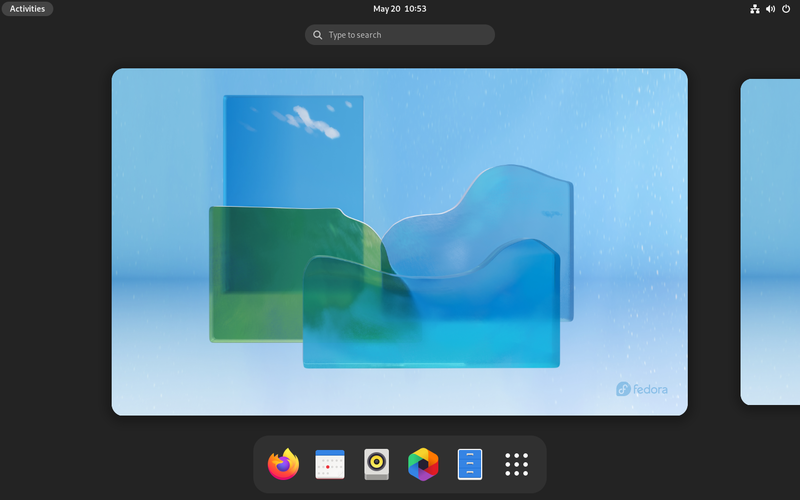Click the white cloud in the wallpaper
The width and height of the screenshot is (800, 500).
308,121
